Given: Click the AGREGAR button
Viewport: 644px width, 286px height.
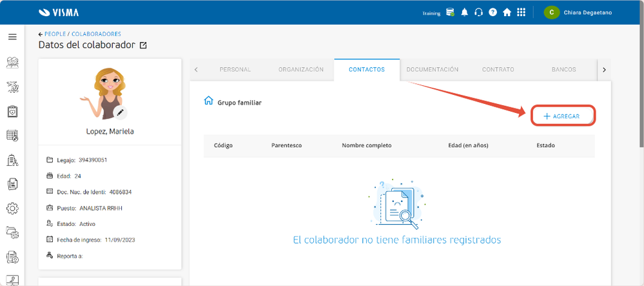Looking at the screenshot, I should 562,116.
